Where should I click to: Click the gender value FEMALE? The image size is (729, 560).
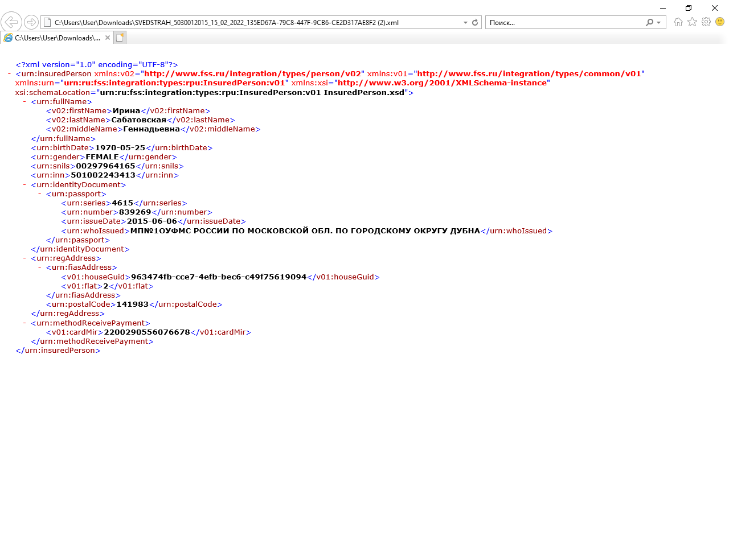(x=102, y=157)
